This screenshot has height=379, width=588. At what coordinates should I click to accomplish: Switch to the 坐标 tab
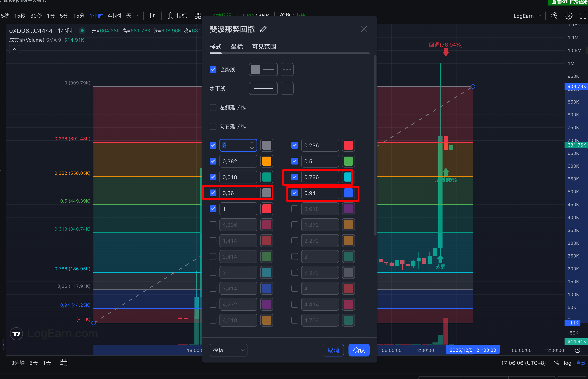(236, 47)
